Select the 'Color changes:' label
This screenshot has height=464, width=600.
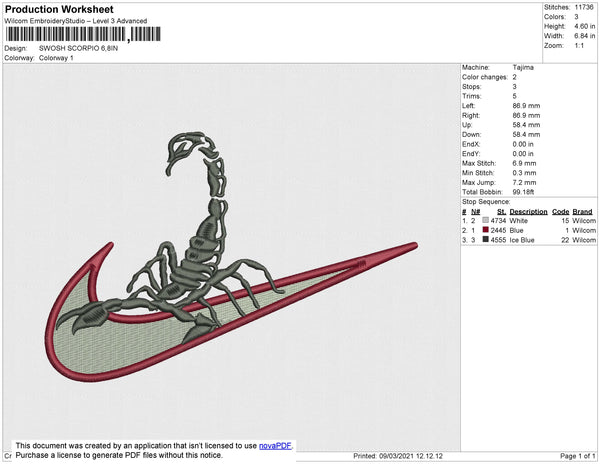coord(485,77)
